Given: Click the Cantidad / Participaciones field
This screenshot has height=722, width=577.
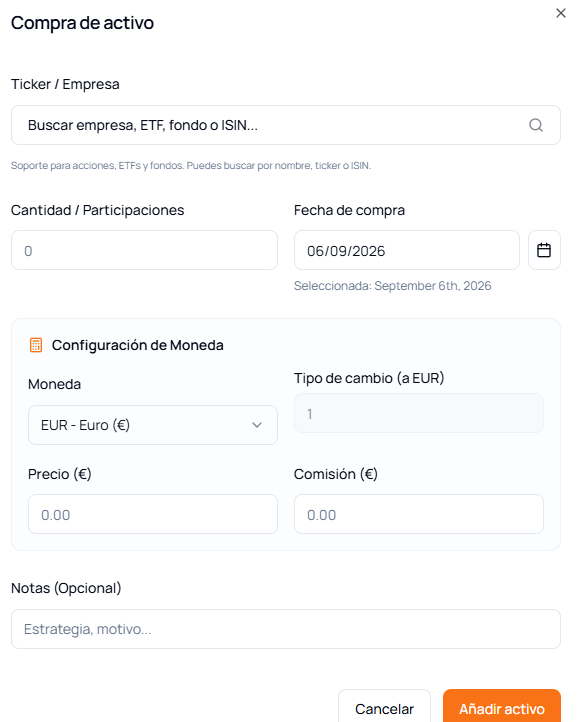Looking at the screenshot, I should click(144, 250).
